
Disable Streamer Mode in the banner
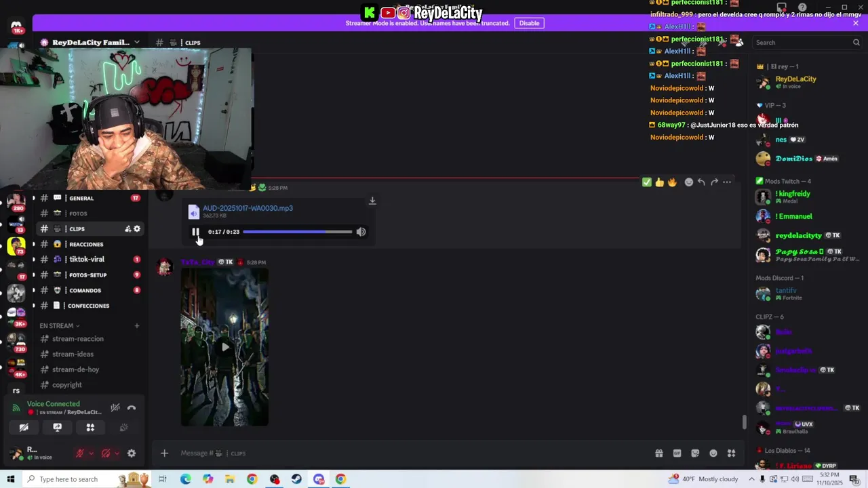point(529,23)
